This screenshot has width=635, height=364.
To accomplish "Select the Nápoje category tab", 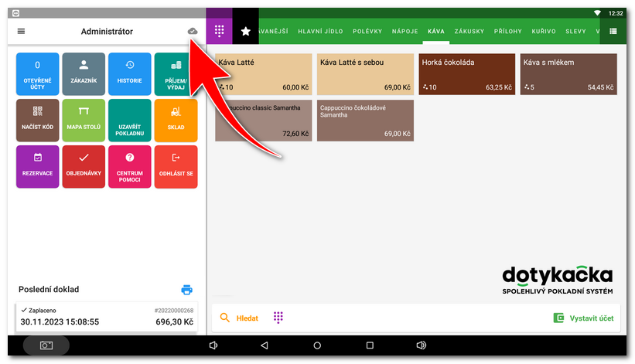I will (406, 32).
